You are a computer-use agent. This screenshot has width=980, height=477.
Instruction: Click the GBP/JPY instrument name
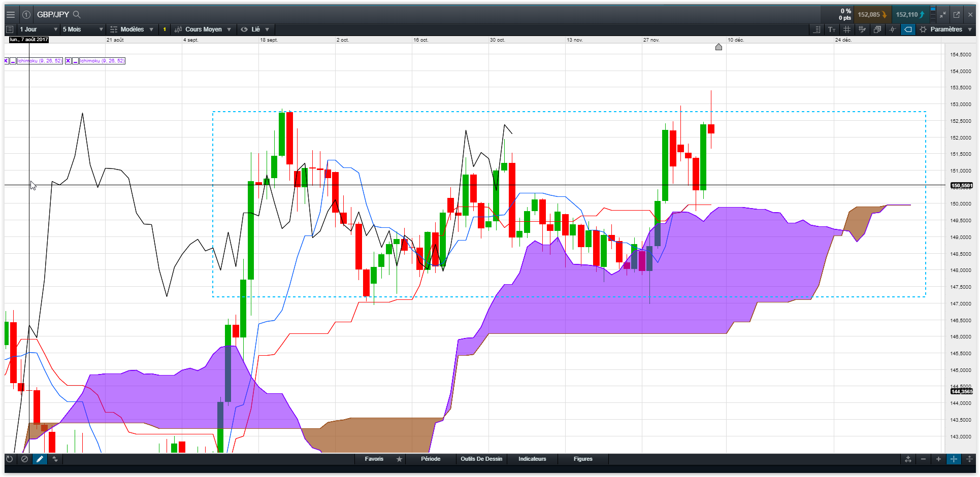click(x=53, y=15)
